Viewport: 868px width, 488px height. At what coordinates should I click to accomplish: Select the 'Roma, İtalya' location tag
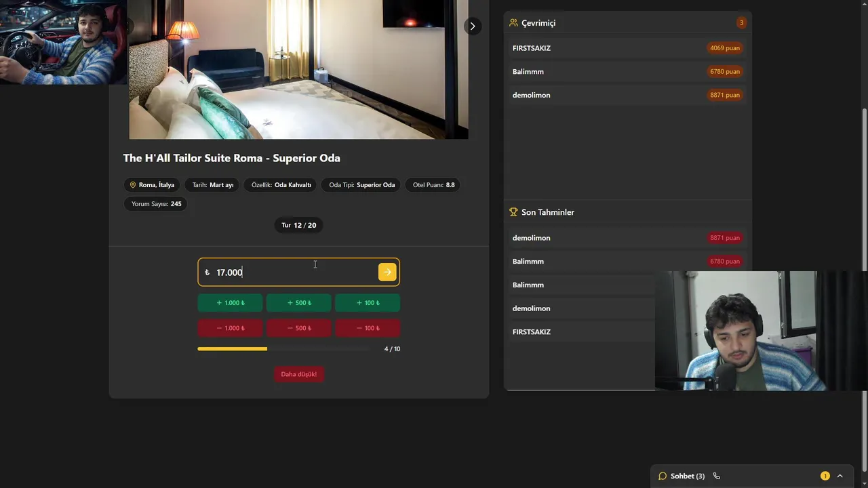tap(152, 184)
